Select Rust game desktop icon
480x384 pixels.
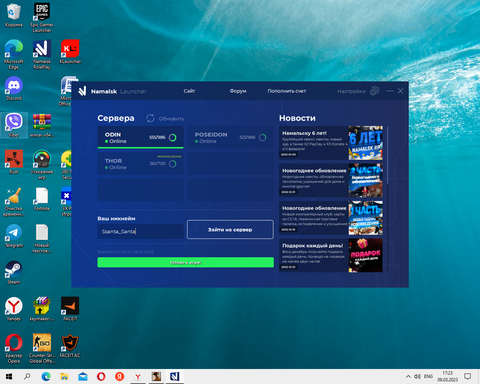(x=14, y=162)
